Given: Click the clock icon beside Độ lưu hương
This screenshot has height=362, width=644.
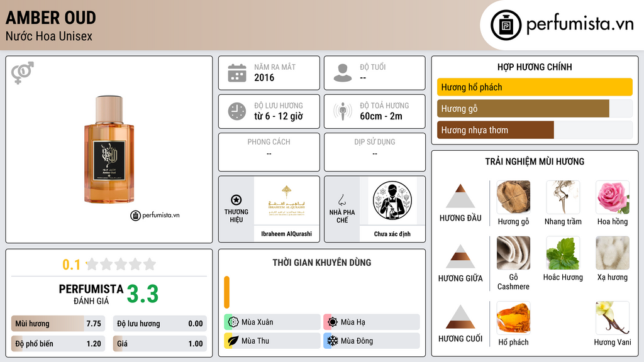Looking at the screenshot, I should (x=237, y=111).
